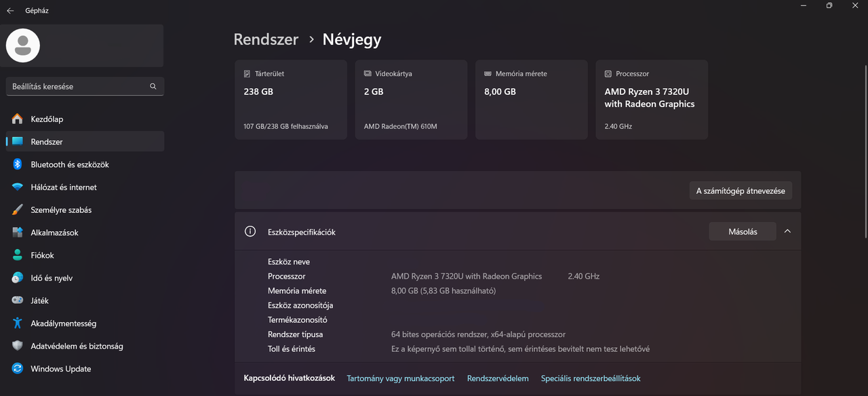The image size is (868, 396).
Task: Click the 'AMD Radeon(TM) 610M' text
Action: pos(400,126)
